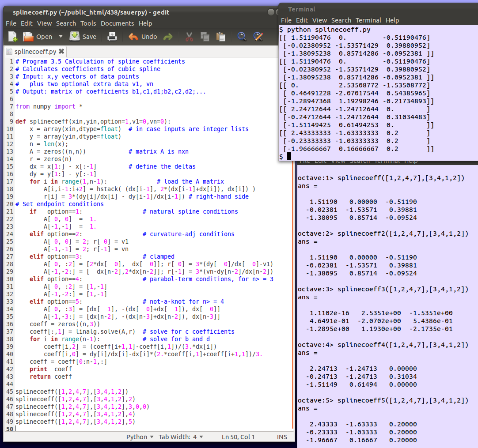This screenshot has height=448, width=478.
Task: Click the Terminal window title text
Action: [x=301, y=9]
